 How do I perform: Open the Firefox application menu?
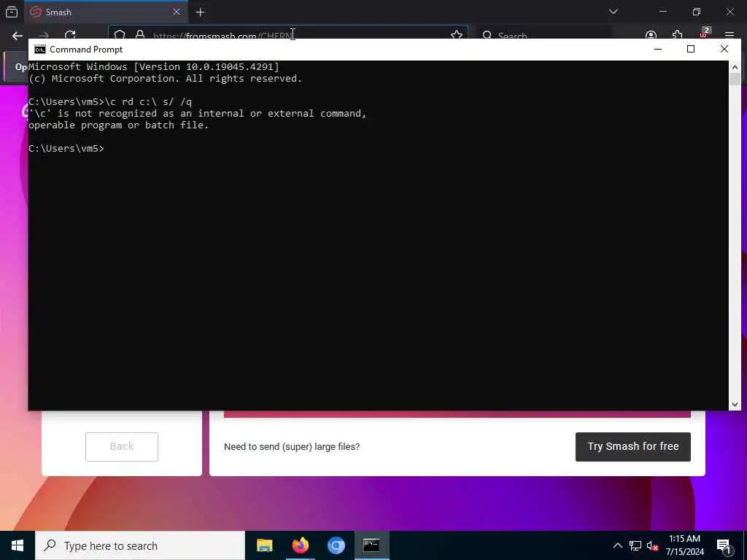(x=729, y=35)
